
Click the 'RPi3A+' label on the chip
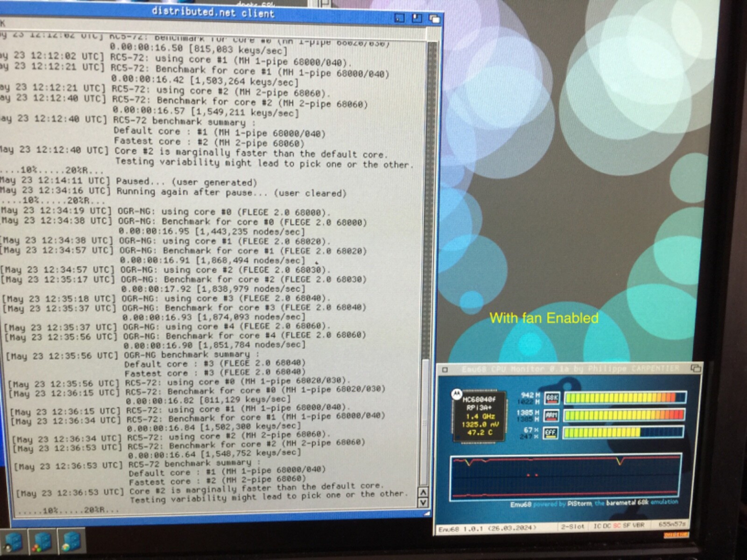pyautogui.click(x=479, y=407)
